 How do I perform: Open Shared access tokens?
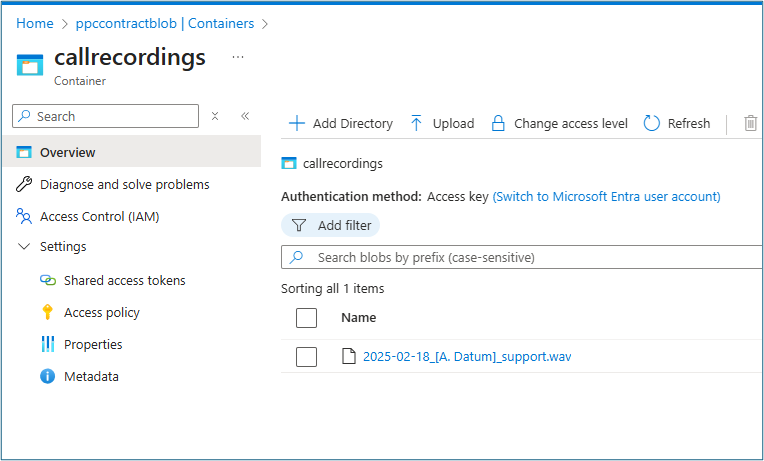coord(125,280)
